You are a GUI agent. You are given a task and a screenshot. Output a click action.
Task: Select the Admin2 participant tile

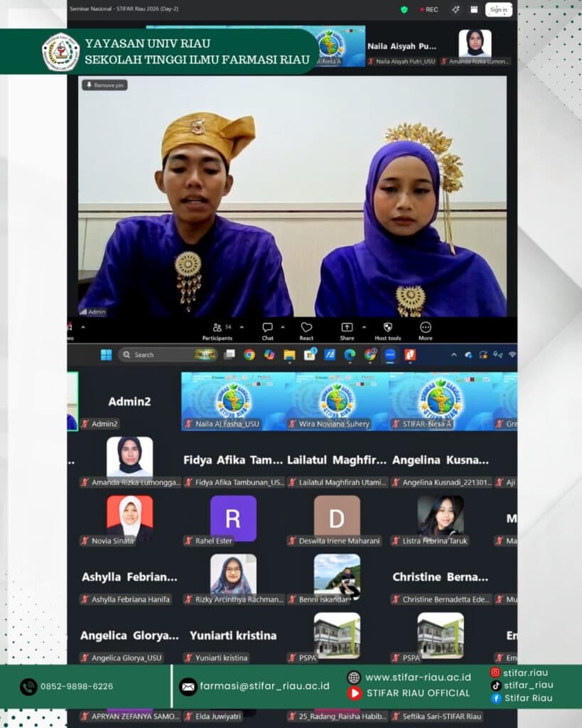click(x=129, y=402)
